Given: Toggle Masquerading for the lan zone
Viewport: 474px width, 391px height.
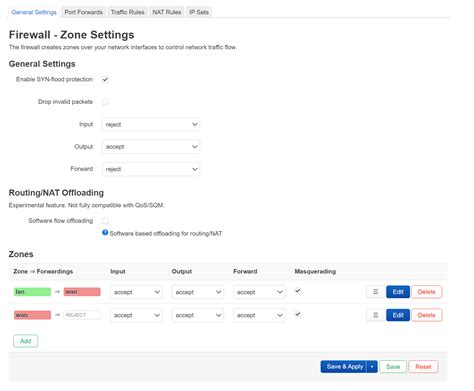Looking at the screenshot, I should 298,291.
